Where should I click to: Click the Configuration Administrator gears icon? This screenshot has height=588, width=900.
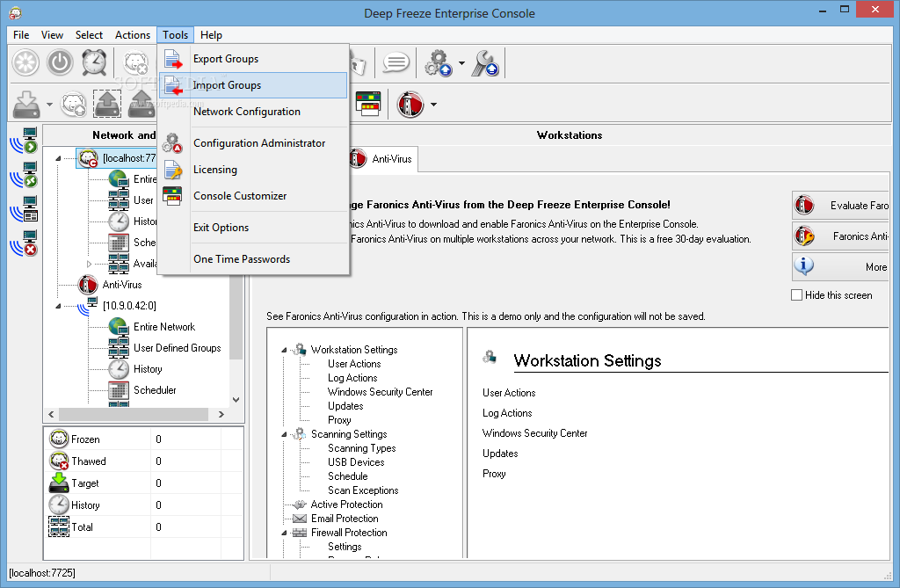(x=172, y=143)
